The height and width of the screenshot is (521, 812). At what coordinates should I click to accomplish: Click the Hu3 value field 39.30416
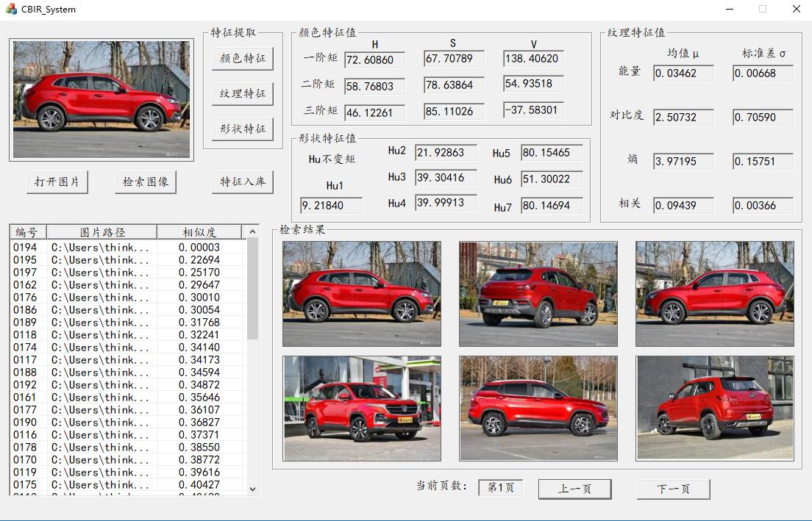(x=446, y=177)
